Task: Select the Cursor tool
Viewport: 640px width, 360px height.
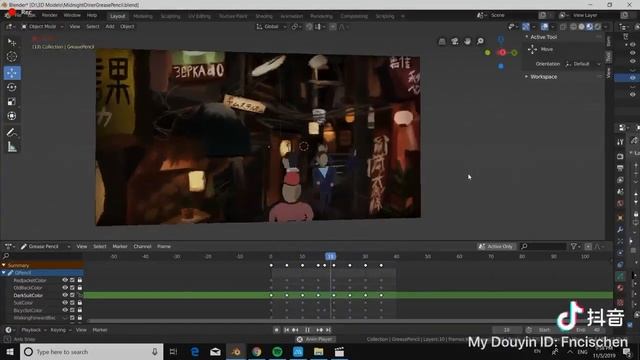Action: (12, 57)
